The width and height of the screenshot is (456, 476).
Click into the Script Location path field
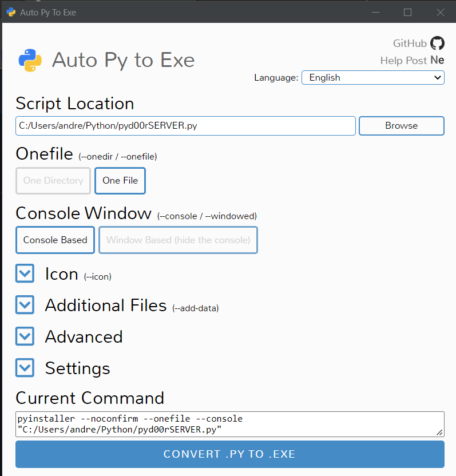185,126
